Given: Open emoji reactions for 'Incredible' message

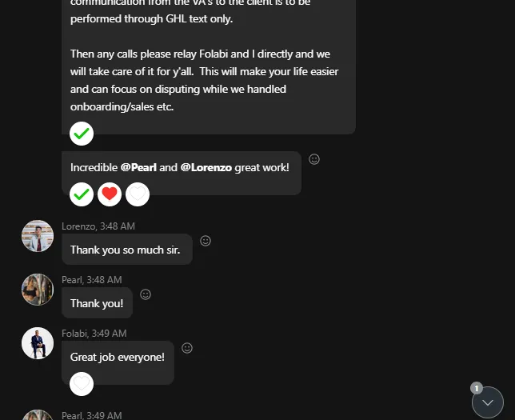Looking at the screenshot, I should [x=314, y=159].
